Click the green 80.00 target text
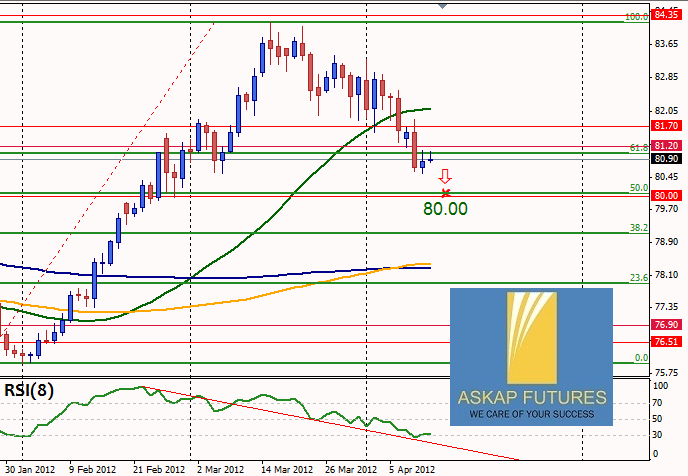This screenshot has width=688, height=476. (x=445, y=210)
